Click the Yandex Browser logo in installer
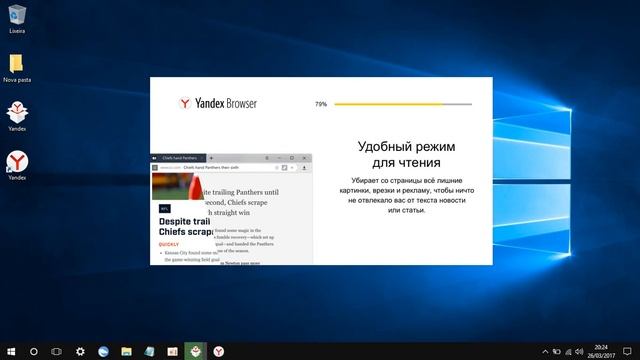Image resolution: width=640 pixels, height=360 pixels. 218,103
